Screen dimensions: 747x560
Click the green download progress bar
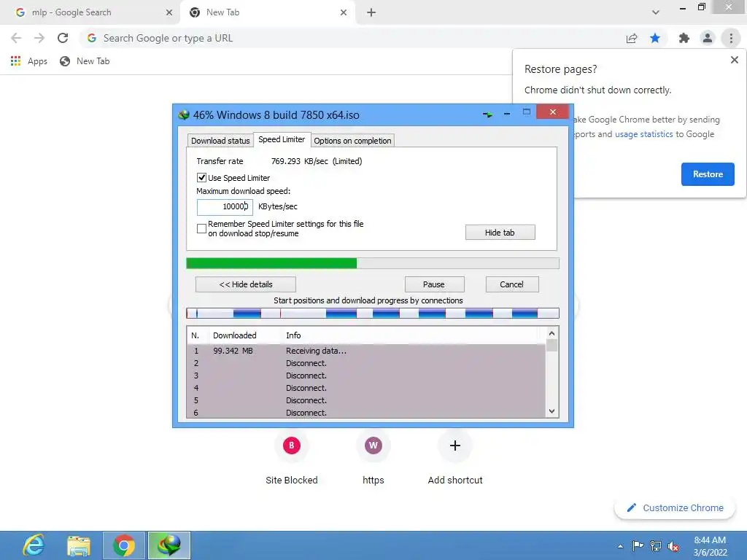[373, 263]
